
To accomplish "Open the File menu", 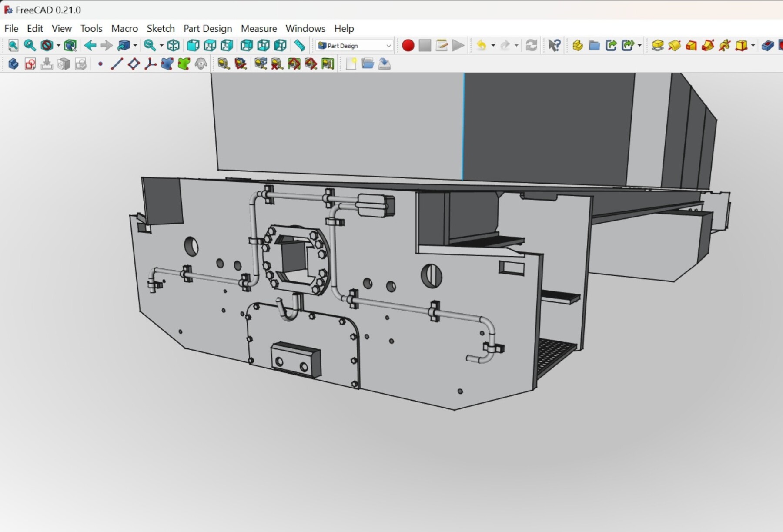I will 11,28.
